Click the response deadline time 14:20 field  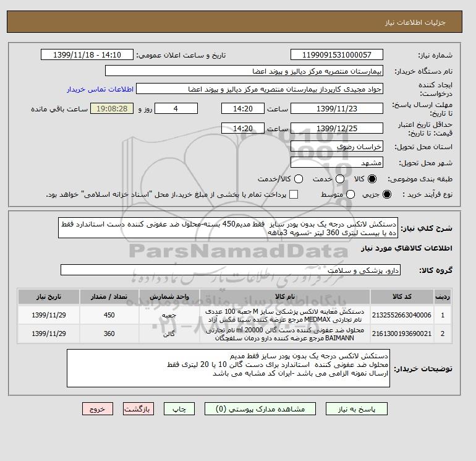click(243, 108)
